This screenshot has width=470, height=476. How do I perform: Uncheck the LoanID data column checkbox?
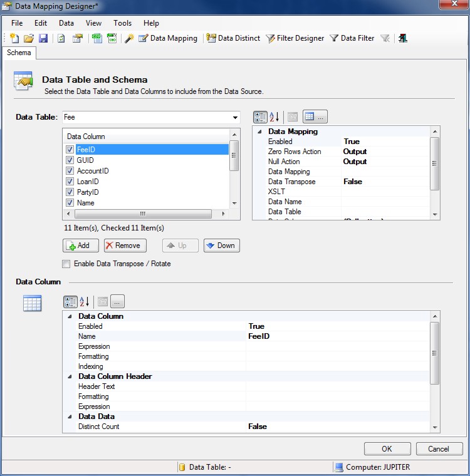point(70,182)
